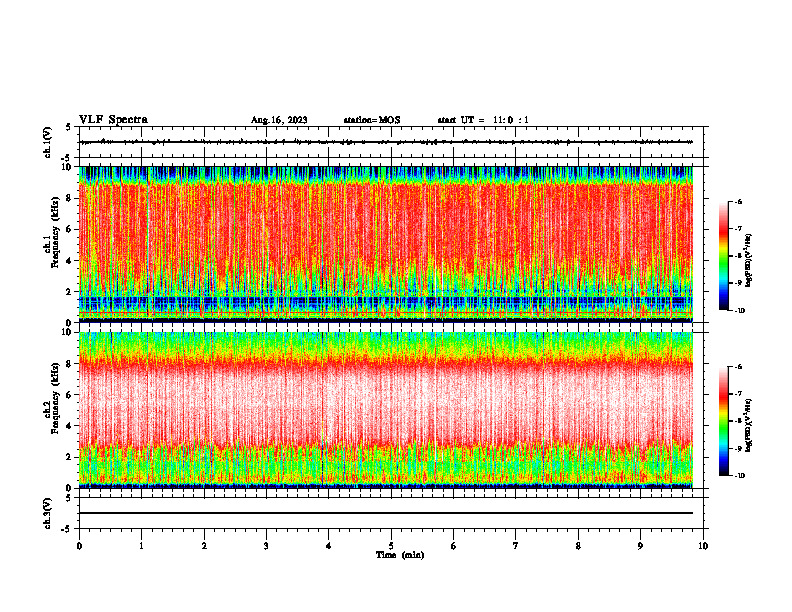The image size is (792, 612).
Task: Click the 'ch.3(V)' axis label
Action: click(x=47, y=513)
